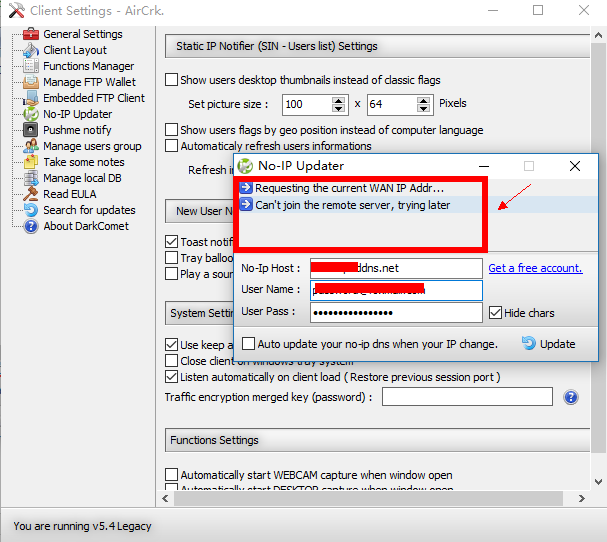Click vertical scrollbar down arrow
Screen dimensions: 607x542
coord(598,482)
